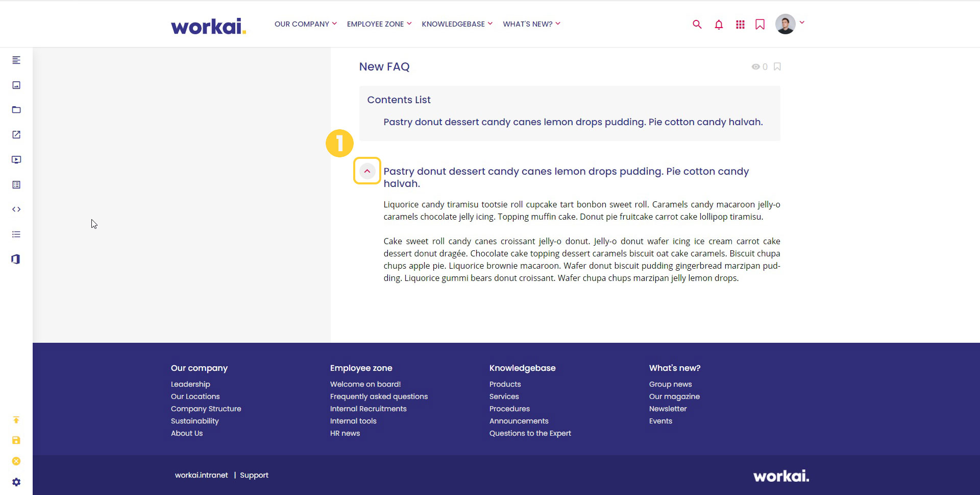Viewport: 980px width, 495px height.
Task: Click the New FAQ page title
Action: [384, 67]
